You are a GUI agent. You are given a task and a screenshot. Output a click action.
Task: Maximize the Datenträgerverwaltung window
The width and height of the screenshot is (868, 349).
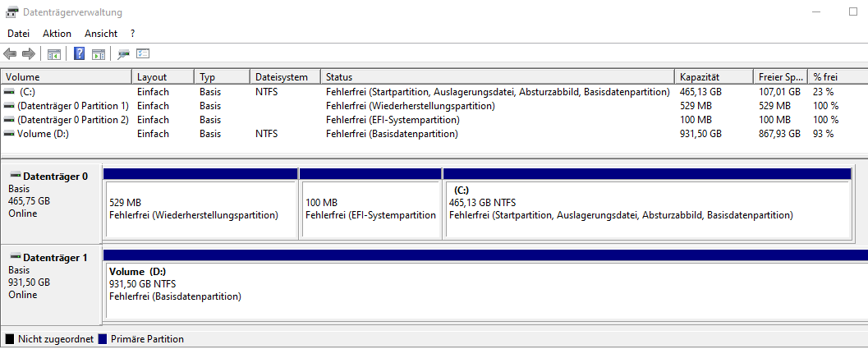tap(853, 11)
